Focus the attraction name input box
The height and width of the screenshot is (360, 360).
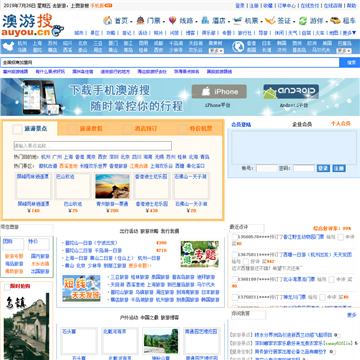[x=93, y=146]
